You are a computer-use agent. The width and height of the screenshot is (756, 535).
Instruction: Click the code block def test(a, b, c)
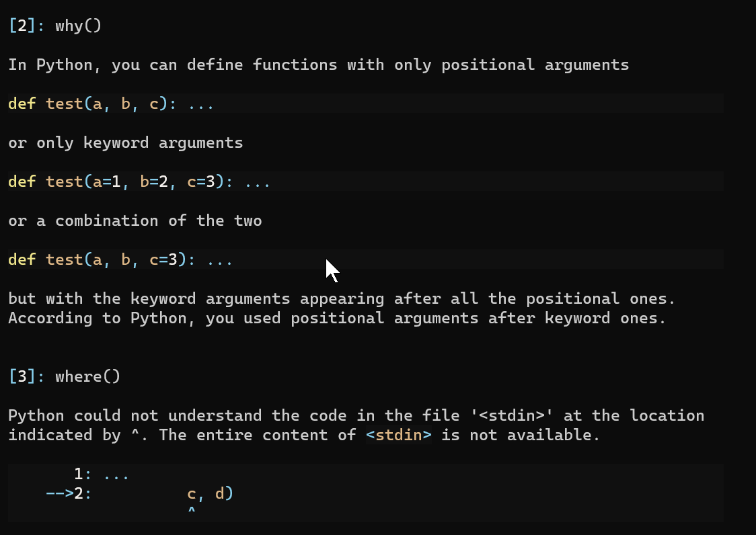pyautogui.click(x=111, y=104)
